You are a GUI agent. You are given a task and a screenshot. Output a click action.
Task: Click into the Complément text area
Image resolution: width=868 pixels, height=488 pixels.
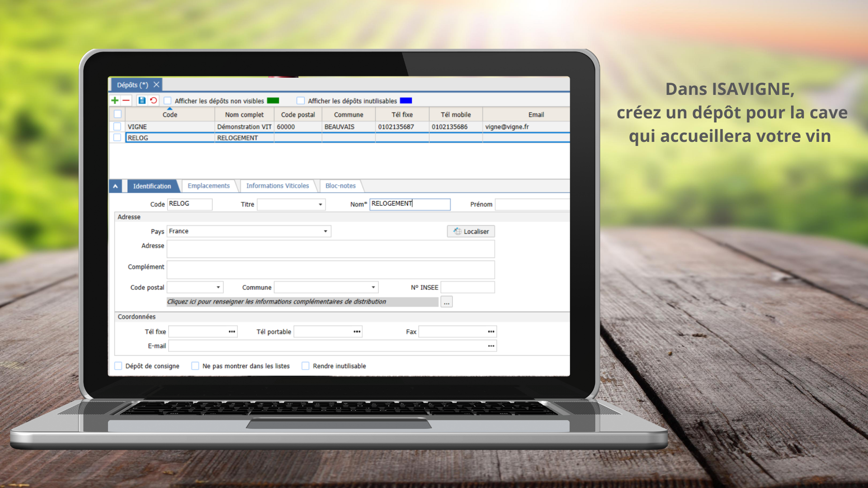point(331,270)
